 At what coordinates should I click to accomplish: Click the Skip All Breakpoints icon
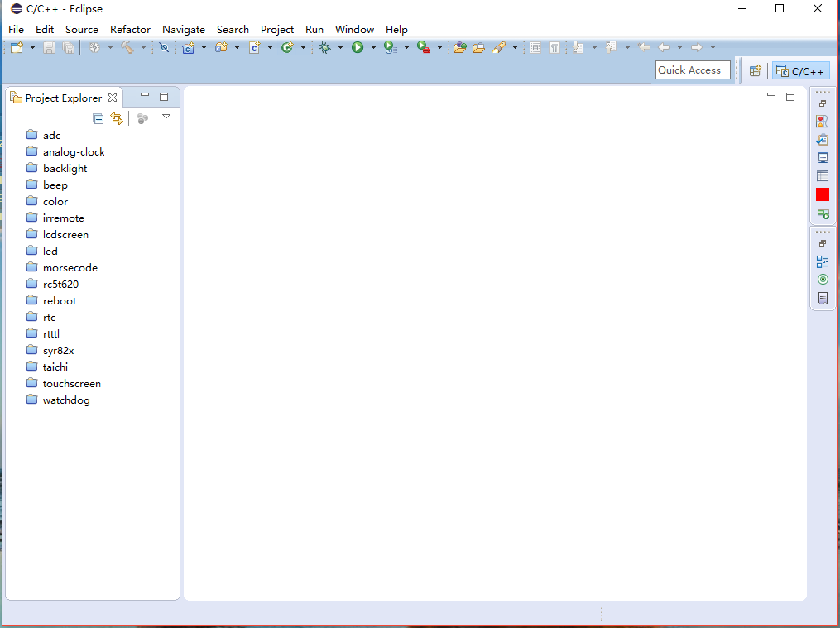(x=164, y=48)
